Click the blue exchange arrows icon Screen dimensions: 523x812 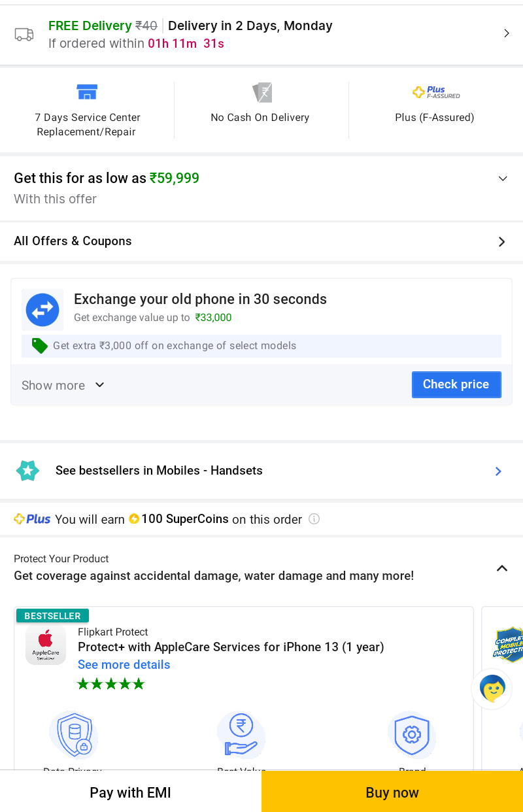click(x=42, y=310)
